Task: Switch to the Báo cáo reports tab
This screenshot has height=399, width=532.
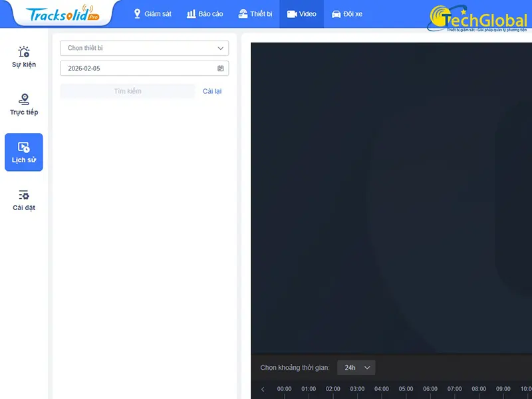Action: [x=205, y=14]
